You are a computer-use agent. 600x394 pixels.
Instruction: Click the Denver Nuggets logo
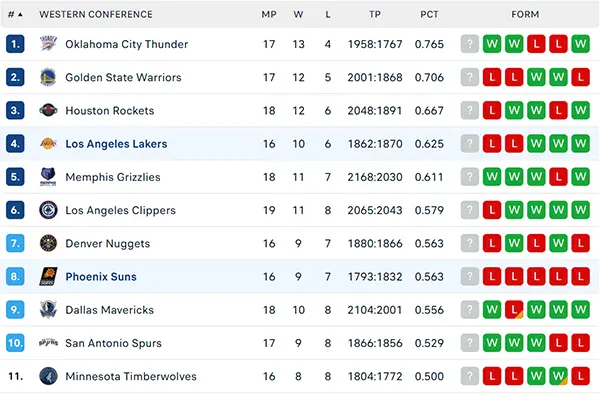pos(49,243)
